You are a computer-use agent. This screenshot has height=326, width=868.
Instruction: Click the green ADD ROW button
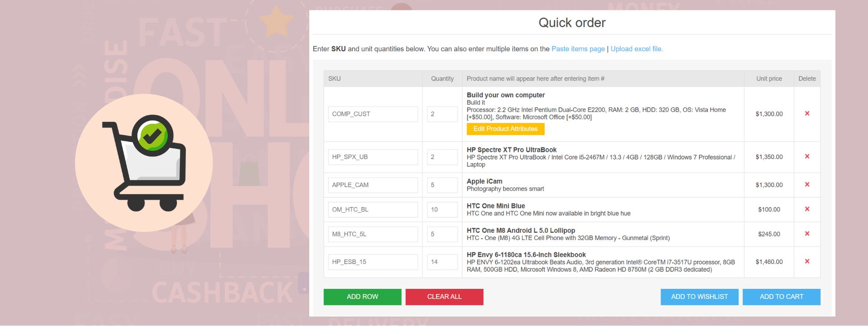[x=363, y=297]
